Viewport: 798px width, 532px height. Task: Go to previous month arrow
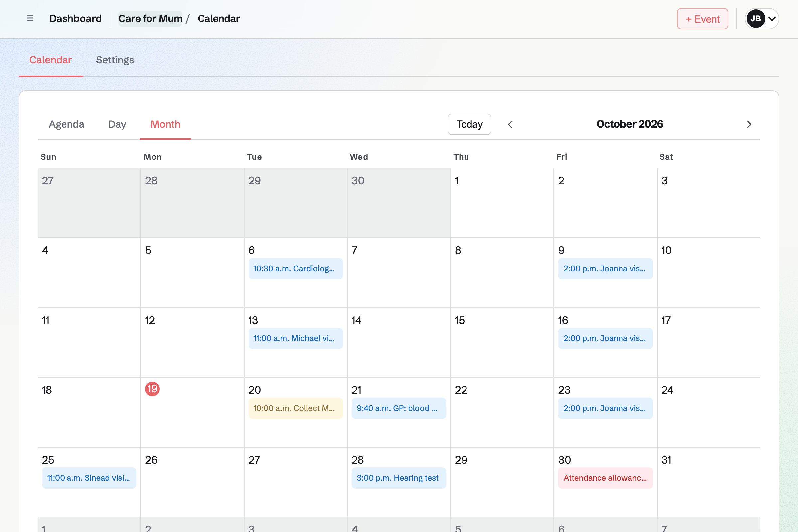point(510,124)
